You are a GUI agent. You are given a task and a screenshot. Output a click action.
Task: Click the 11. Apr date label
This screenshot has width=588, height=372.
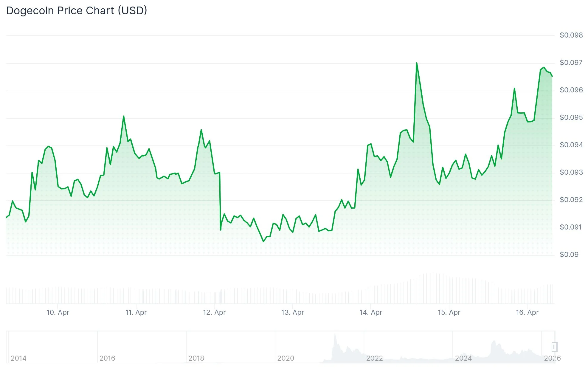pyautogui.click(x=136, y=312)
